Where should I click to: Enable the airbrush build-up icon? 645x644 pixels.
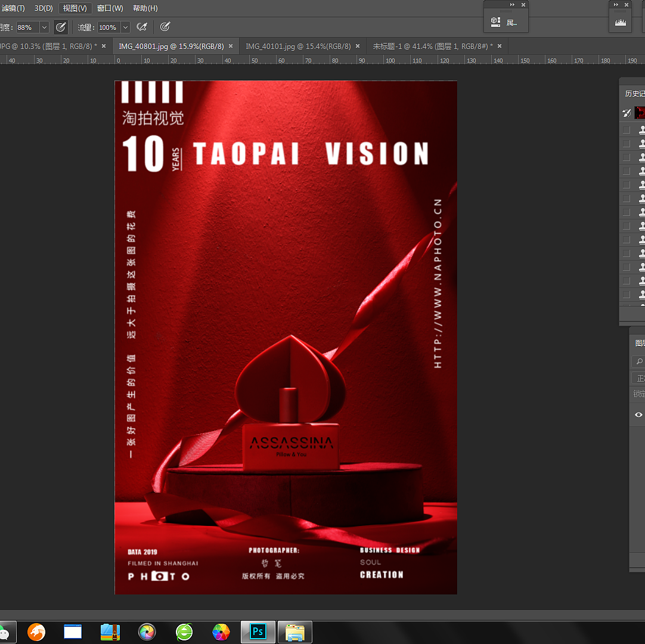tap(142, 27)
